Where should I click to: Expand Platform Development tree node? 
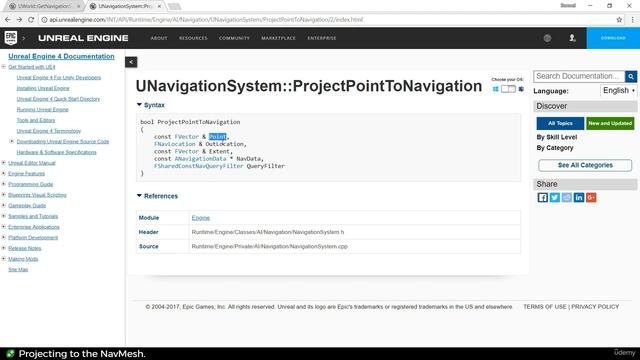[4, 237]
